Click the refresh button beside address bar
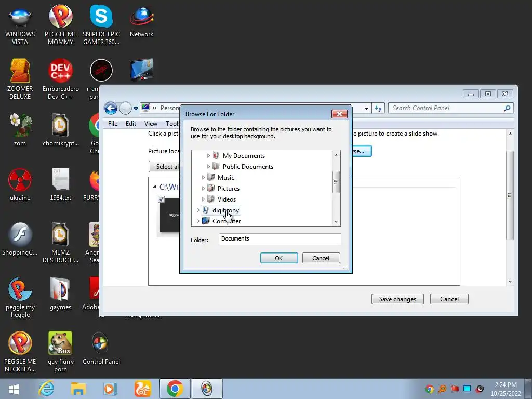 [x=378, y=108]
